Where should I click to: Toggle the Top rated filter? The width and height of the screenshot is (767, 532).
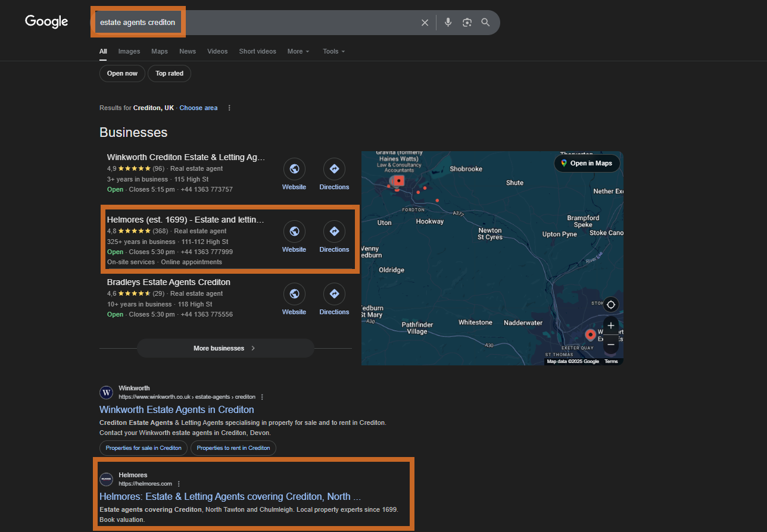tap(169, 73)
